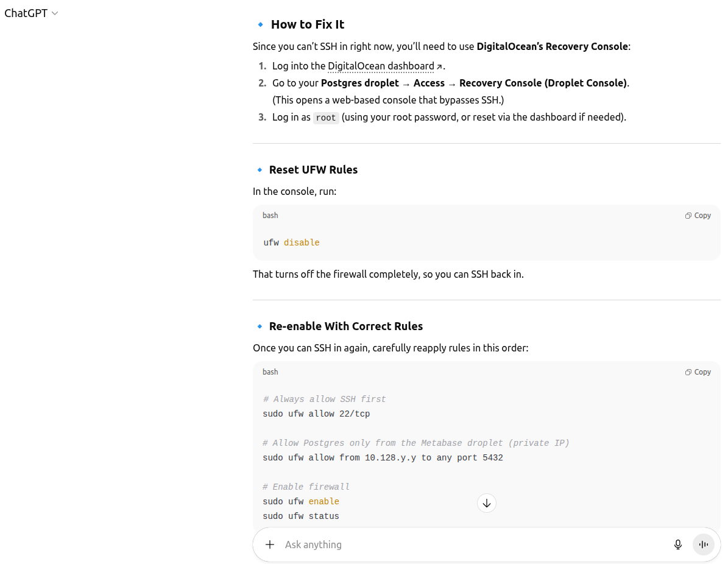Start dictation with the microphone icon
728x564 pixels.
pos(678,545)
